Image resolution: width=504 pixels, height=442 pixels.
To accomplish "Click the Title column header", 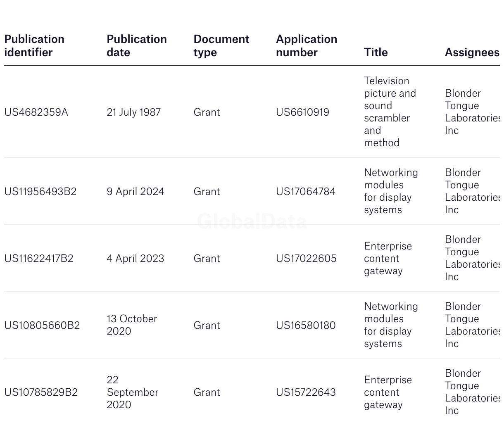I will 376,52.
